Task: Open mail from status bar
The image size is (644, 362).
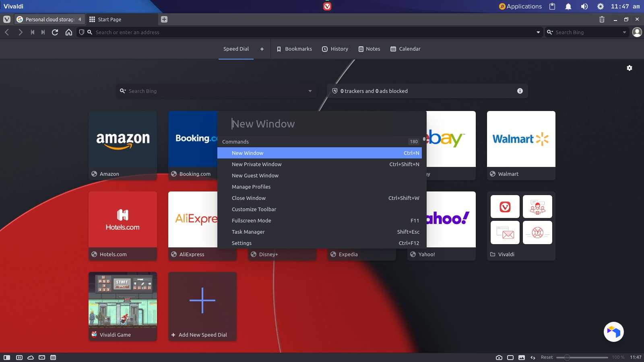Action: coord(42,358)
